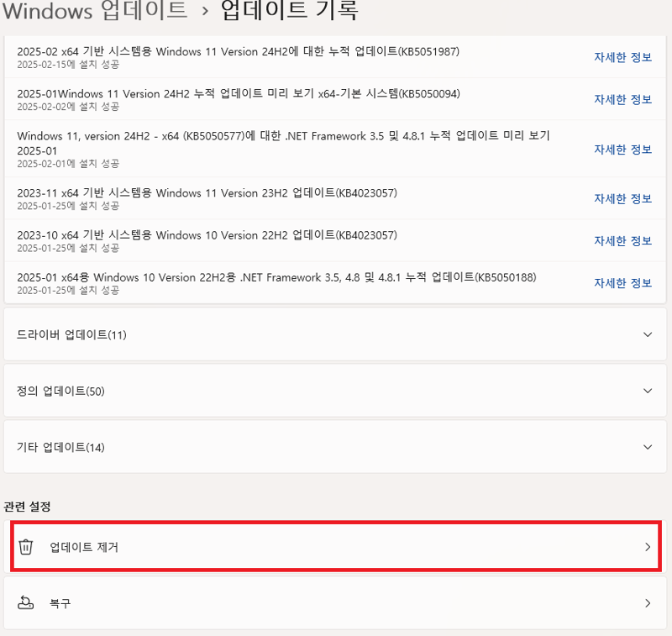Click 드라이버 업데이트(11) label
The width and height of the screenshot is (672, 636).
[x=71, y=334]
